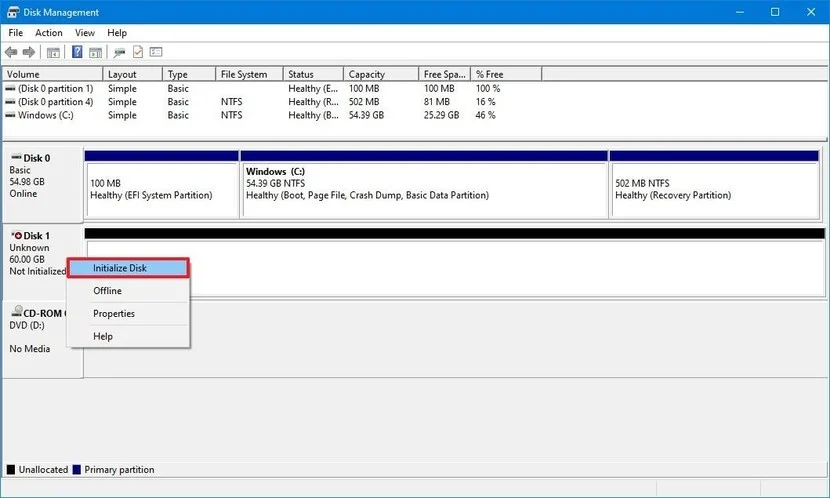This screenshot has width=830, height=498.
Task: Sort by the File System column header
Action: 249,74
